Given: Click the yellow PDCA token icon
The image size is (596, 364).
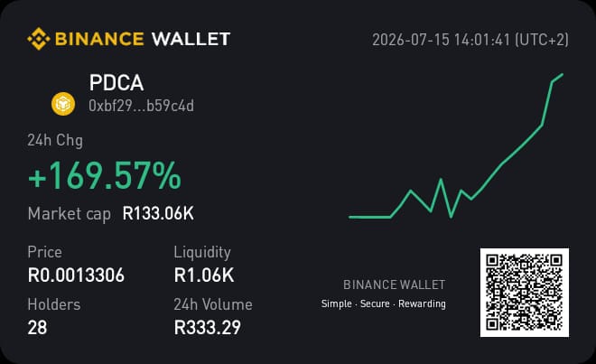Looking at the screenshot, I should (63, 104).
